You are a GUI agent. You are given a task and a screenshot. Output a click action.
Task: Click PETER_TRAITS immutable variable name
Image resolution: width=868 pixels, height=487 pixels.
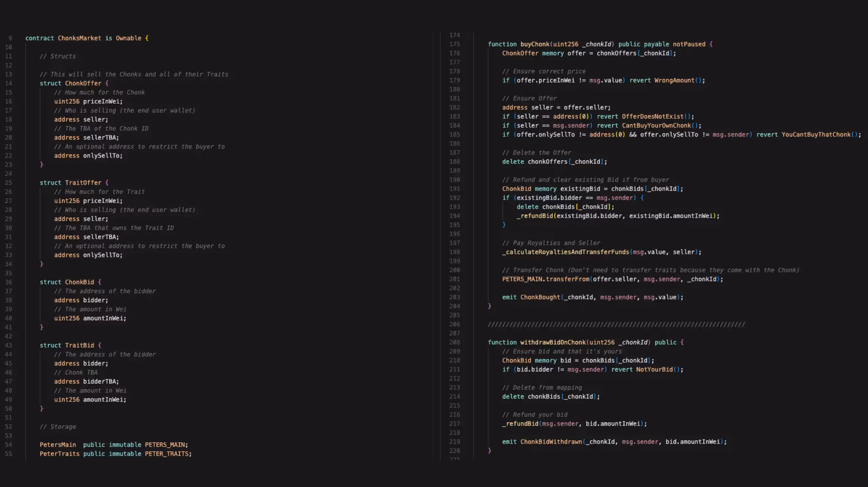[167, 454]
